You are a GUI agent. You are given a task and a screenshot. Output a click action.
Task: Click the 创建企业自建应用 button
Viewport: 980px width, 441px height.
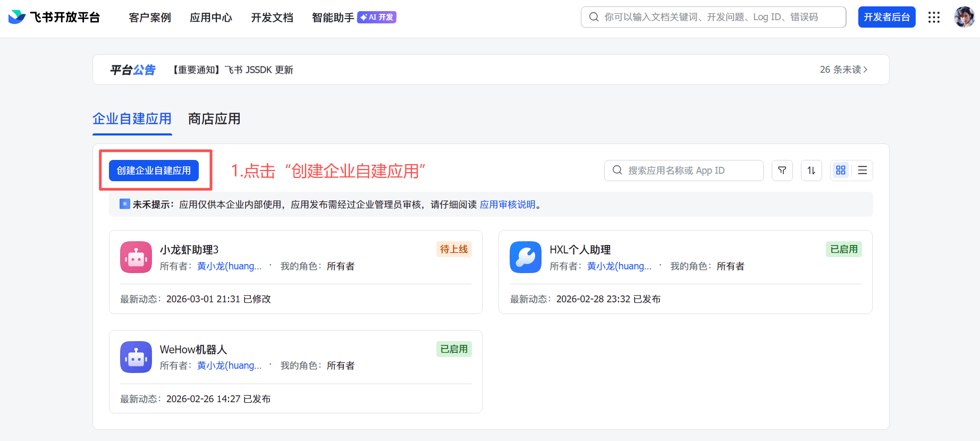[154, 171]
